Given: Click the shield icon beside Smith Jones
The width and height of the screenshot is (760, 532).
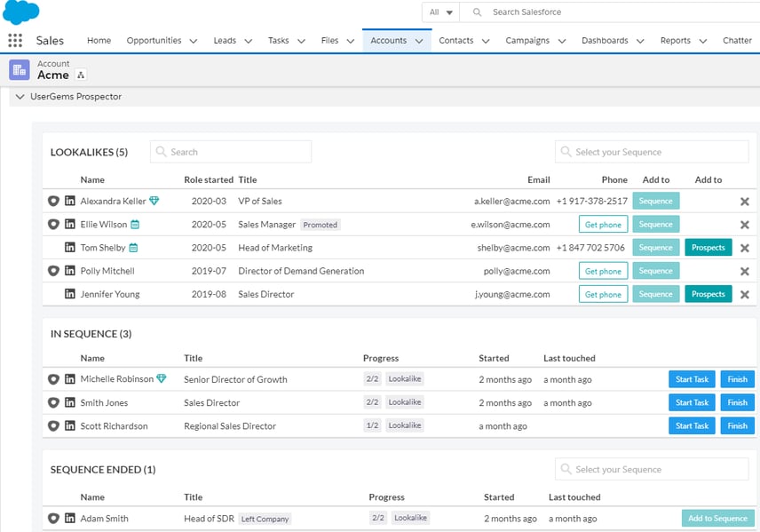Looking at the screenshot, I should pos(53,402).
